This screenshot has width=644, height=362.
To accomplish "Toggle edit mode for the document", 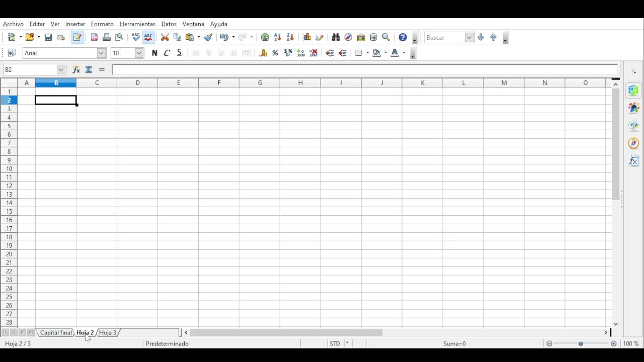I will [77, 37].
